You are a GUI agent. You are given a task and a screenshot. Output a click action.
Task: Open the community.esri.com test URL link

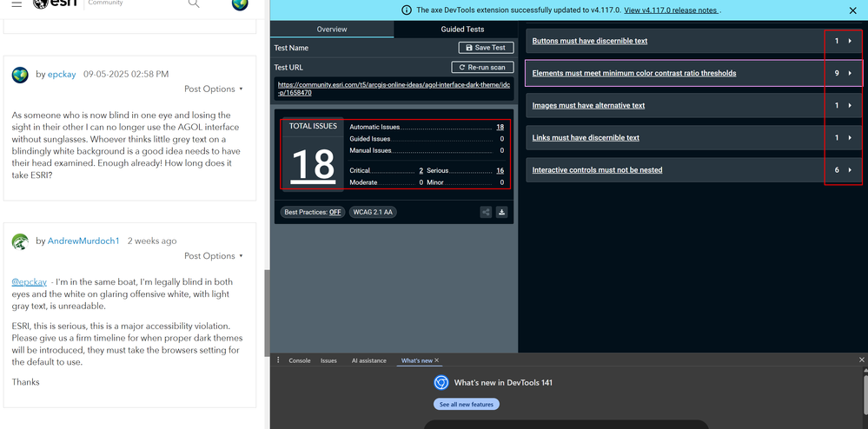(x=393, y=89)
